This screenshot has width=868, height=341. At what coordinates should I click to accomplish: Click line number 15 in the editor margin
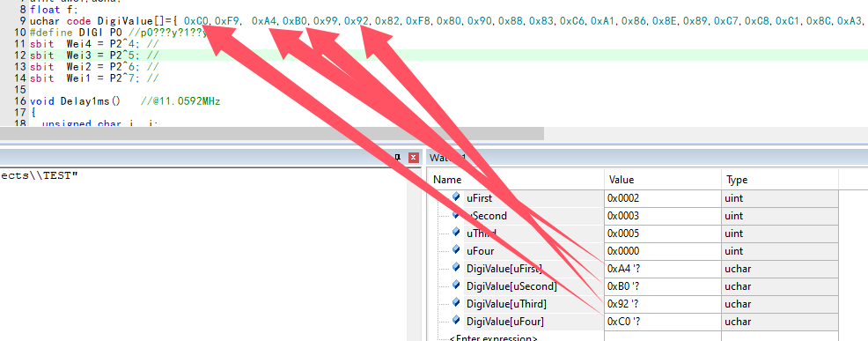[x=20, y=90]
